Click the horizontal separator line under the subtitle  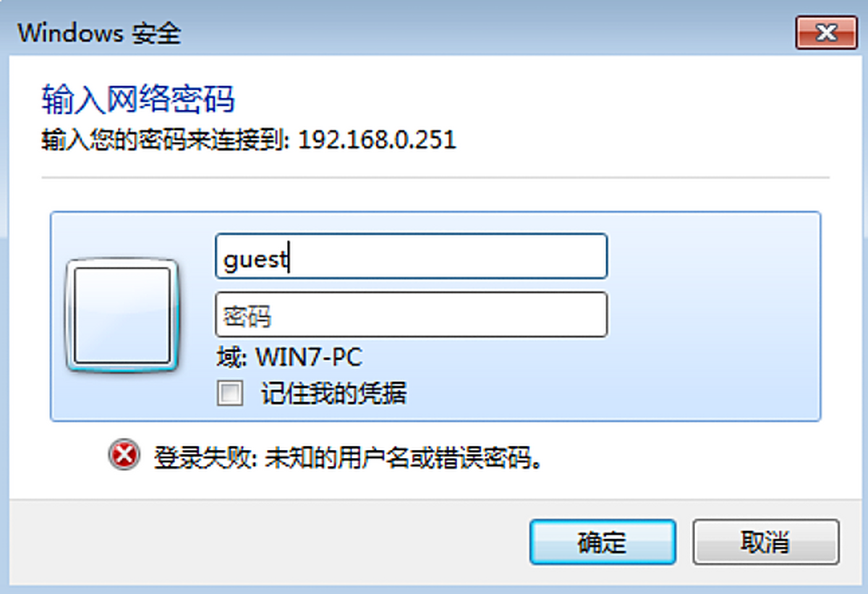pos(435,177)
